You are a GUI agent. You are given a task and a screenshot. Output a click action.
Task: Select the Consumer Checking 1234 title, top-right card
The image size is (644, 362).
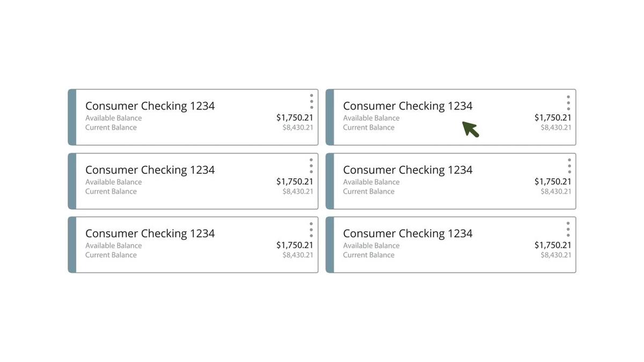coord(407,106)
